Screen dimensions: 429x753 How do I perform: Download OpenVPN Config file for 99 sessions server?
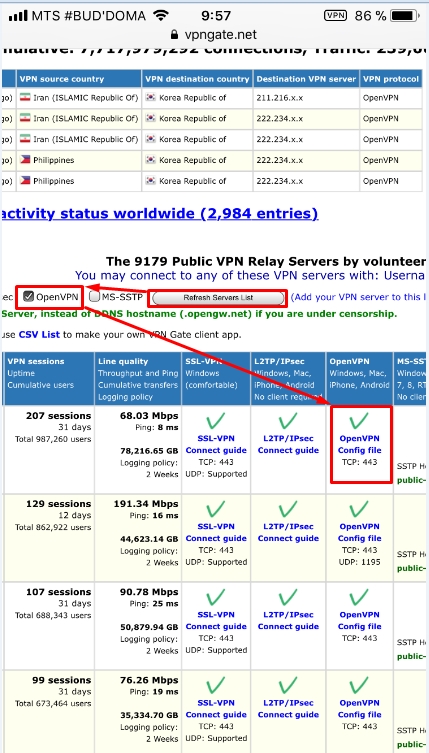(359, 709)
